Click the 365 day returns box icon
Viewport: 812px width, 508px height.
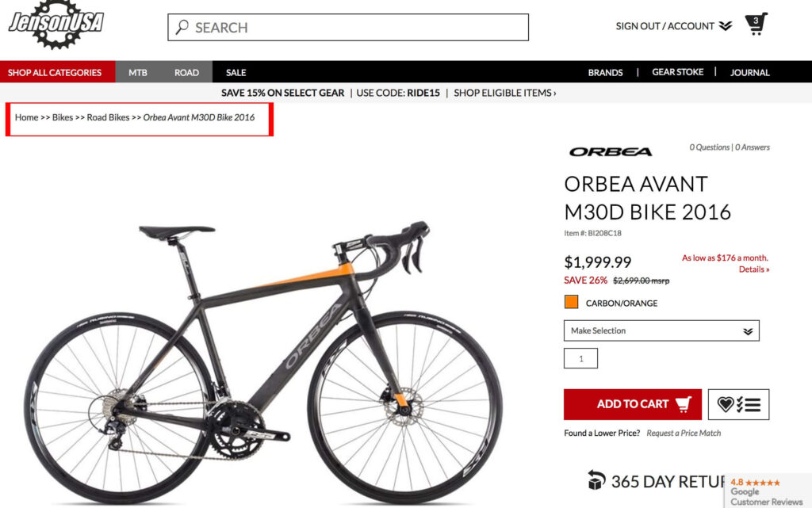click(596, 480)
